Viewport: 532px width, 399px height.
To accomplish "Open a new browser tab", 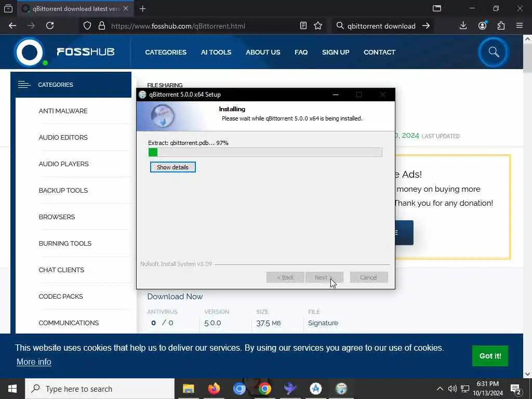I will point(142,9).
